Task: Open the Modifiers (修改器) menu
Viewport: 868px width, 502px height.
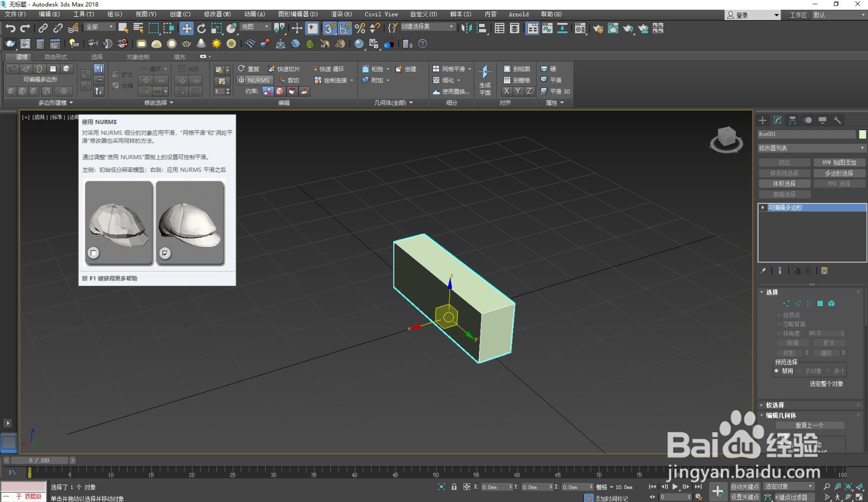Action: tap(217, 14)
